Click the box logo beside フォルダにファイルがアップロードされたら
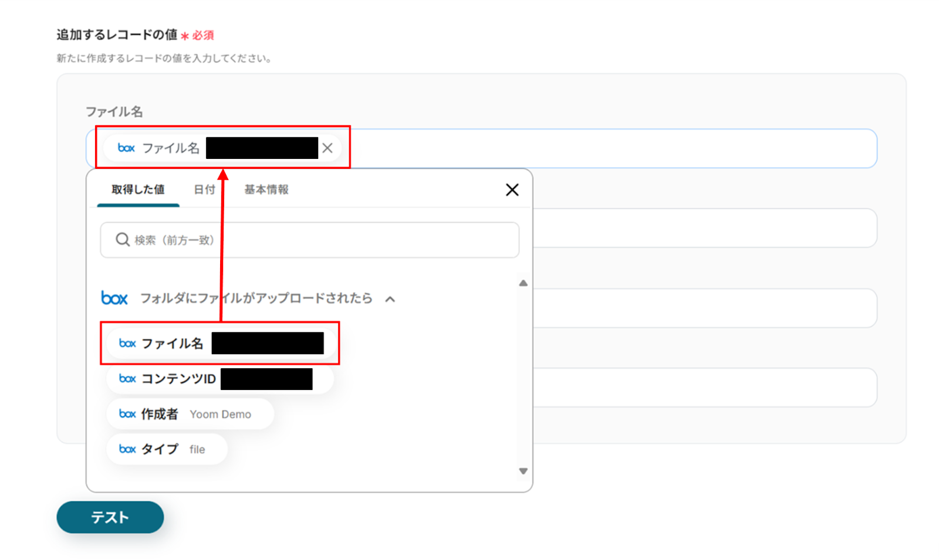The height and width of the screenshot is (560, 939). [114, 298]
